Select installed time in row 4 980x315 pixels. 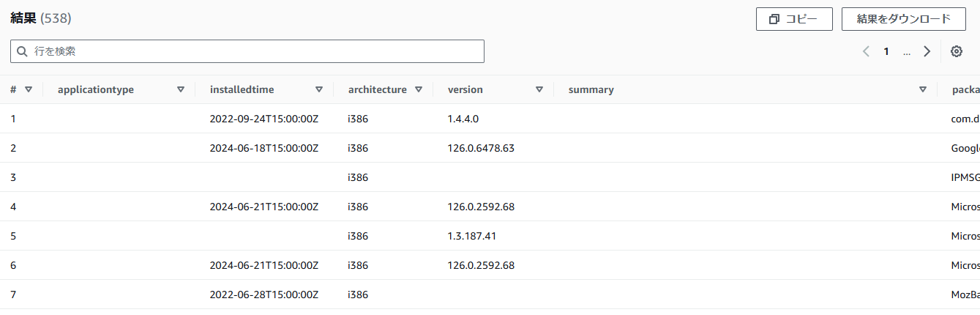[264, 207]
